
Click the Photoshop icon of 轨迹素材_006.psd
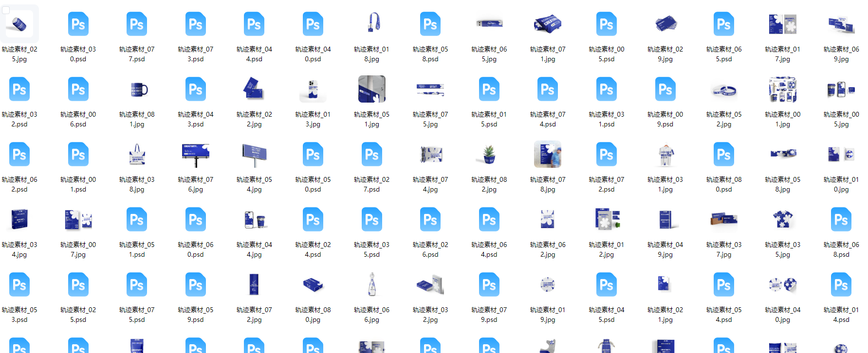pos(78,89)
